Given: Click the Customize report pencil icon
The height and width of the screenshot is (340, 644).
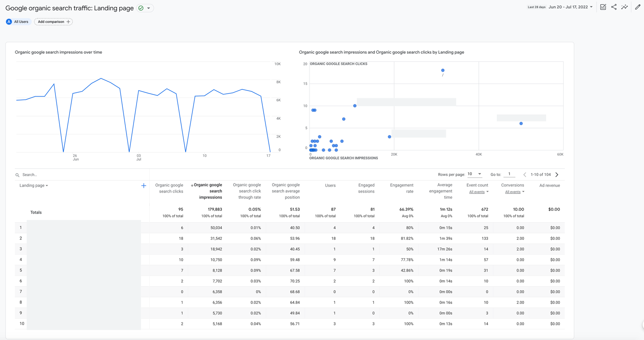Looking at the screenshot, I should coord(638,7).
